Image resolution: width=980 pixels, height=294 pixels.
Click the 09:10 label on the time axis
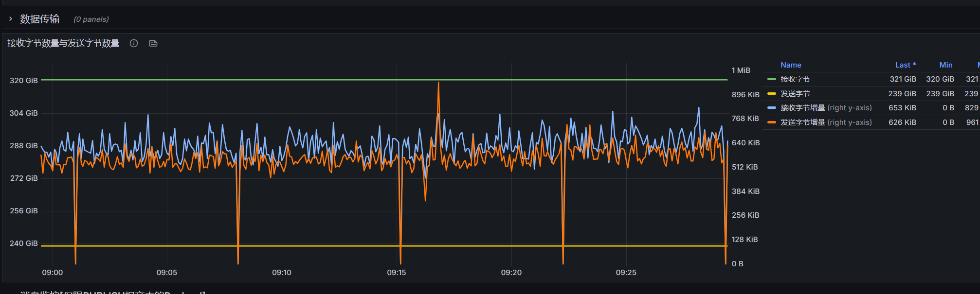282,273
